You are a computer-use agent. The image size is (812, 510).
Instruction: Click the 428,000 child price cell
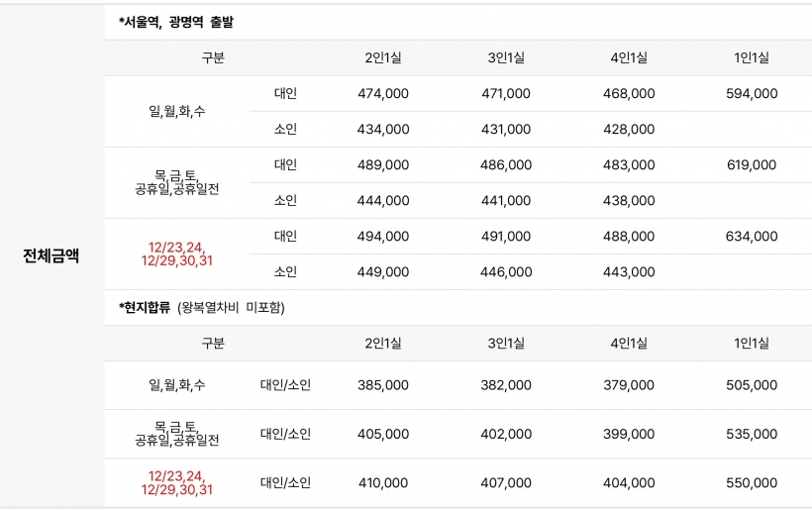click(629, 130)
